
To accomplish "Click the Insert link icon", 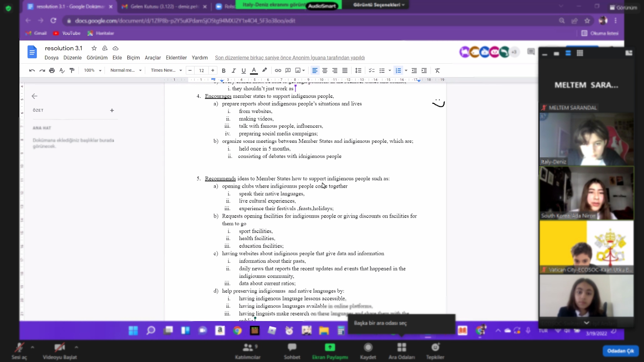I will 278,70.
